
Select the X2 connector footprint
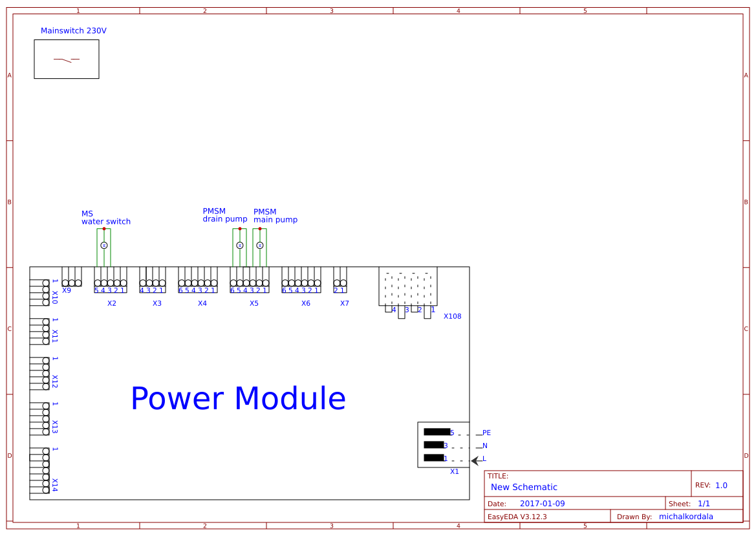coord(111,283)
